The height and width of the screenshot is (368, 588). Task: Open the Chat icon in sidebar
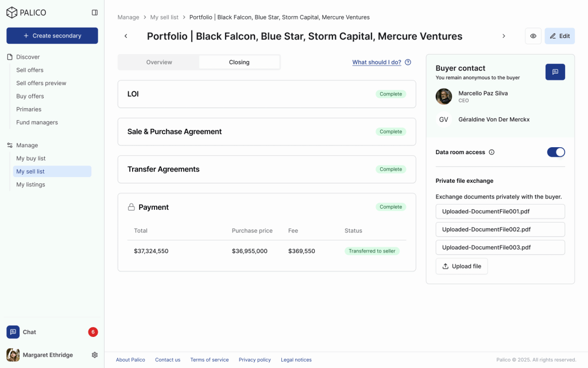coord(13,332)
